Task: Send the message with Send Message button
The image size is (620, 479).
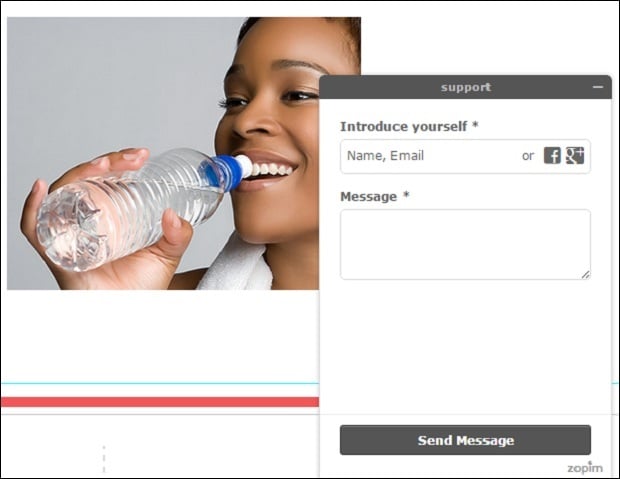Action: point(465,440)
